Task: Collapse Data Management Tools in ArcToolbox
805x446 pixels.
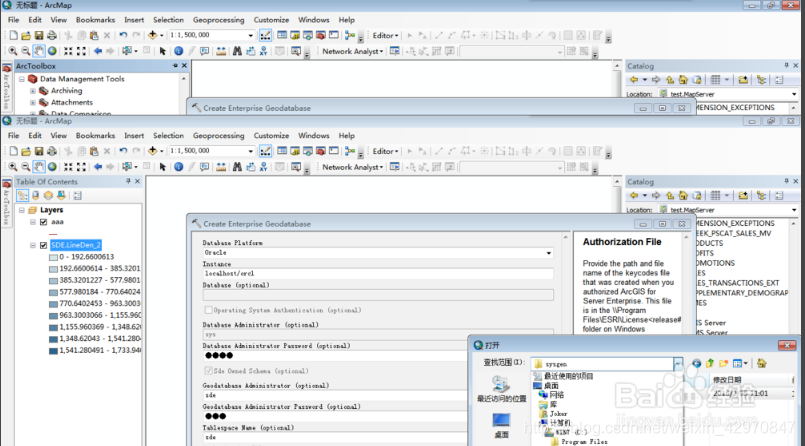Action: tap(22, 79)
